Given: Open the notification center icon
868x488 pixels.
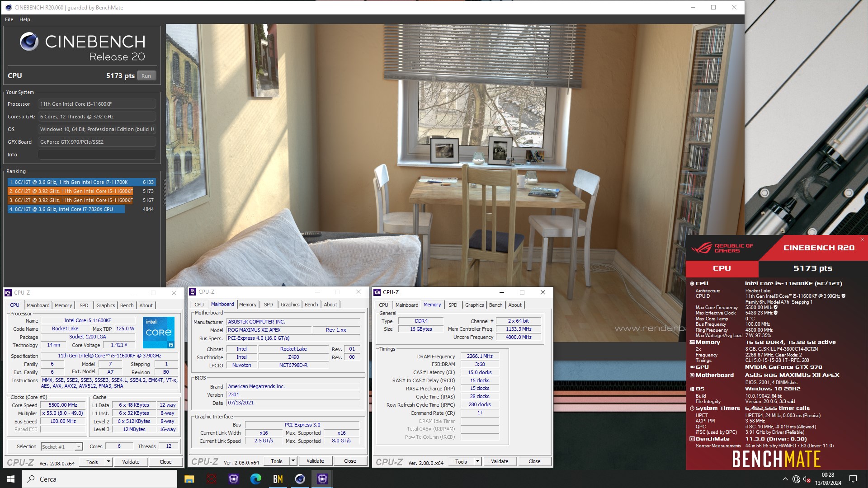Looking at the screenshot, I should tap(853, 479).
